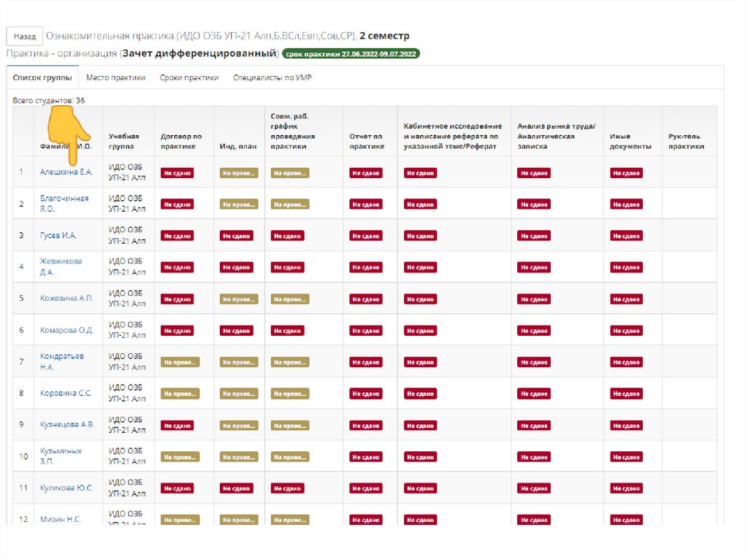Open Кузьминых З.П. student link
This screenshot has width=748, height=560.
click(61, 456)
